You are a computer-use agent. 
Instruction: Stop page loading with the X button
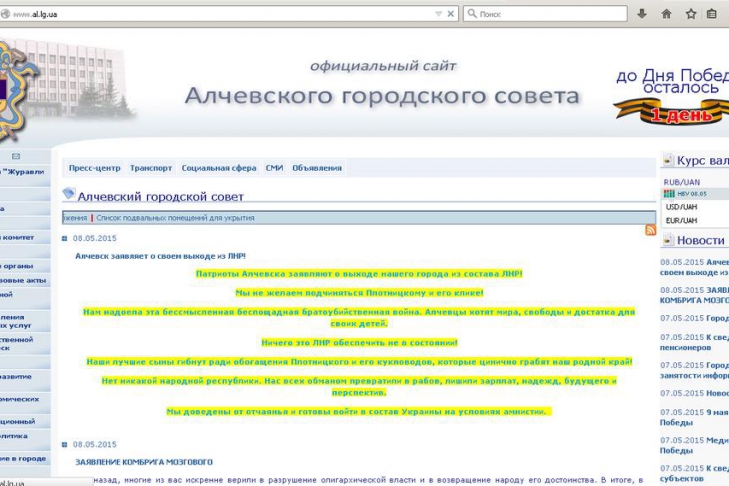pyautogui.click(x=451, y=14)
